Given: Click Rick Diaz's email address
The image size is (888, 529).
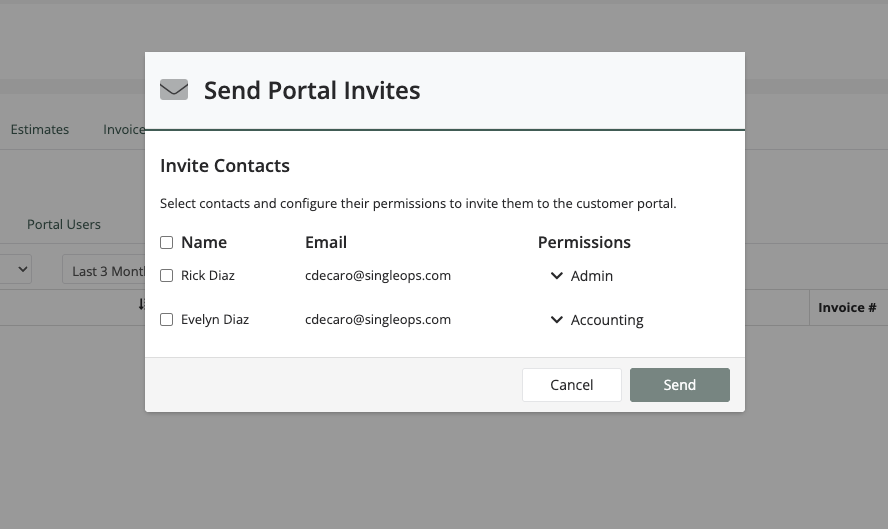Looking at the screenshot, I should (x=378, y=276).
